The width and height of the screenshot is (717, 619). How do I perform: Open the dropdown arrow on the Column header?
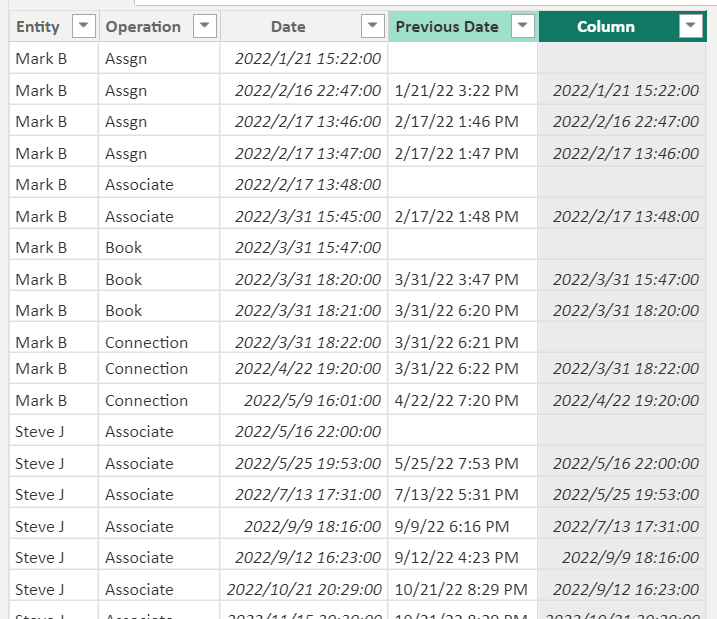(690, 26)
